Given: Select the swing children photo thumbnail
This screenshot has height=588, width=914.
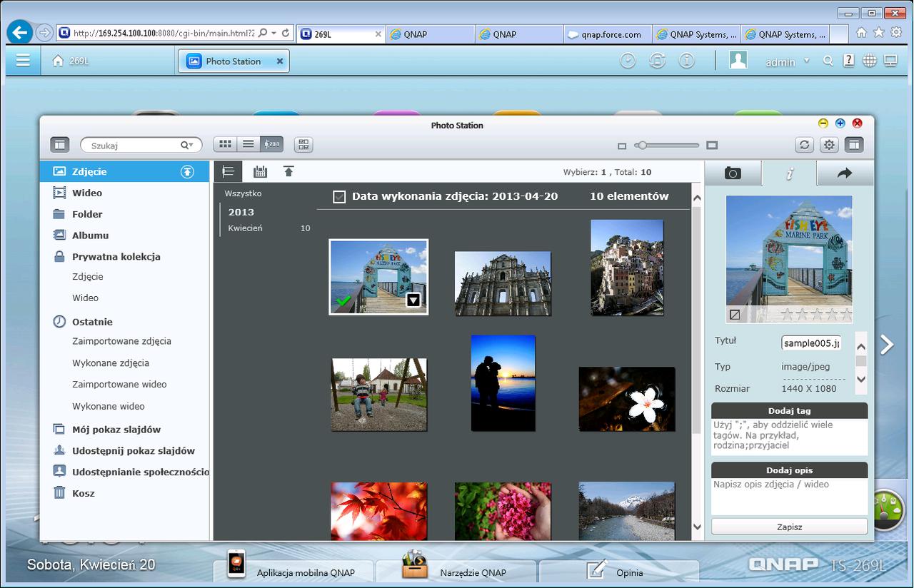Looking at the screenshot, I should tap(379, 395).
